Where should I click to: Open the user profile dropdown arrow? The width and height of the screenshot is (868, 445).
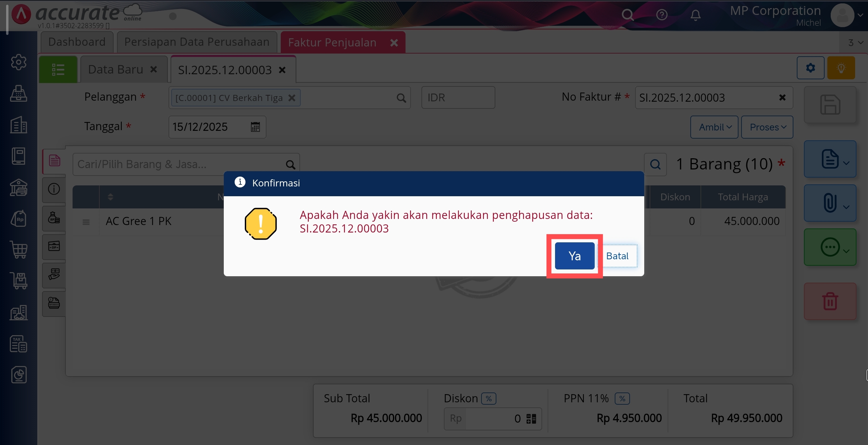(x=860, y=15)
